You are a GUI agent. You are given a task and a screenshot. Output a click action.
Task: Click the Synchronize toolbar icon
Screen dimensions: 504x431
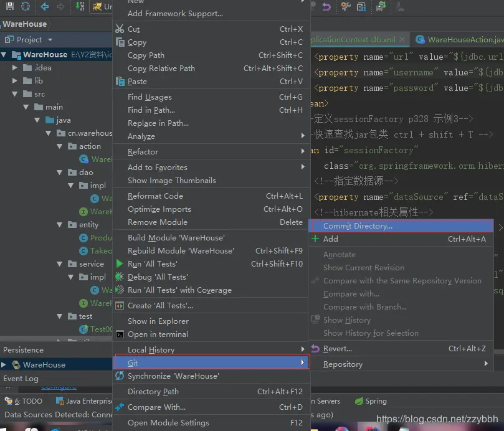coord(26,6)
